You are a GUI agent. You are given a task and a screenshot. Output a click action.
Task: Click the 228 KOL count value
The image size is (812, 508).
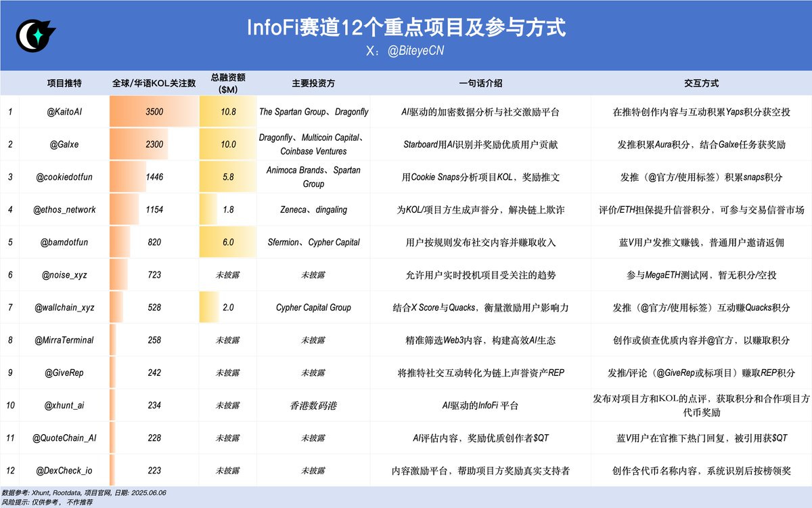(154, 438)
